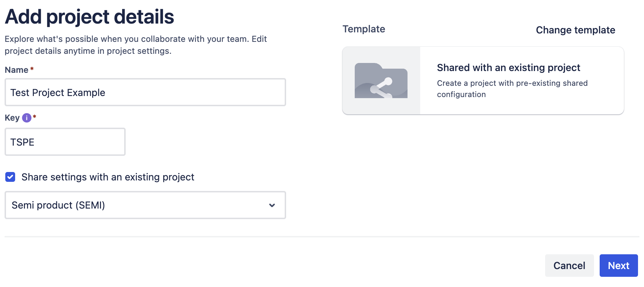644x287 pixels.
Task: Select the "Shared with an existing project" card title
Action: (x=508, y=68)
